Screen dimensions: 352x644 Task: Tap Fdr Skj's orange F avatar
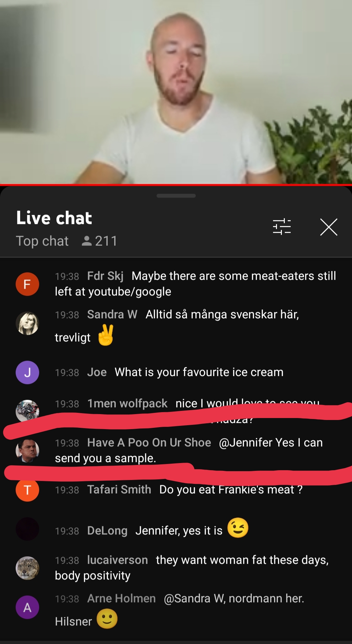(27, 284)
